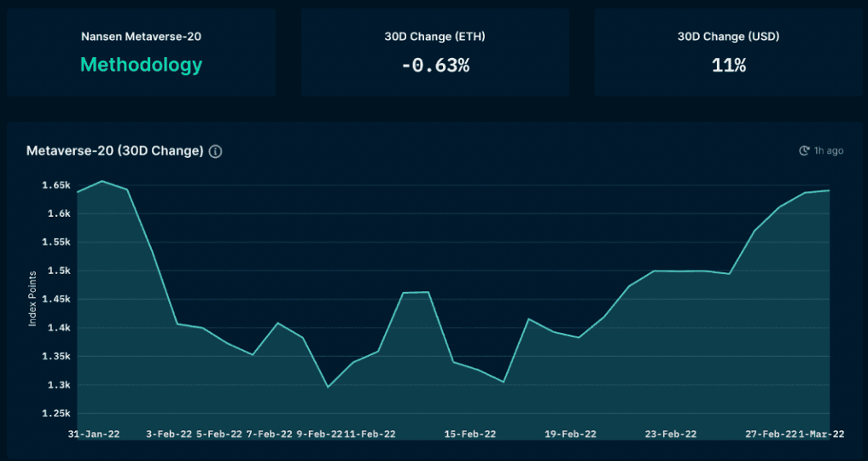
Task: Open the Methodology link
Action: coord(141,65)
